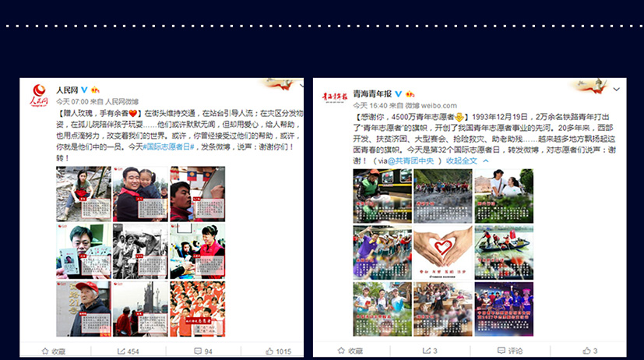Screen dimensions: 644x360
Task: Open 青海青年报 stage performance photo
Action: pos(504,309)
